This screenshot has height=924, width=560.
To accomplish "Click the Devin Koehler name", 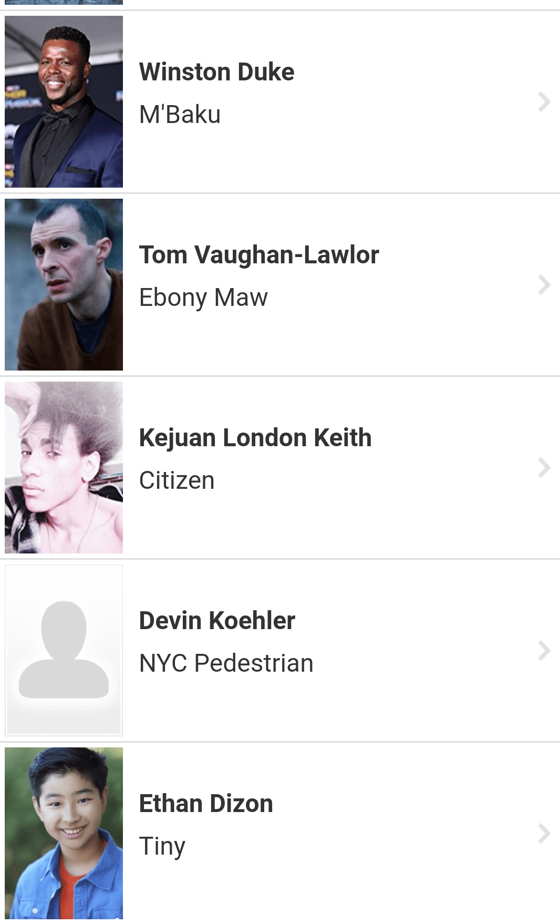I will click(217, 621).
